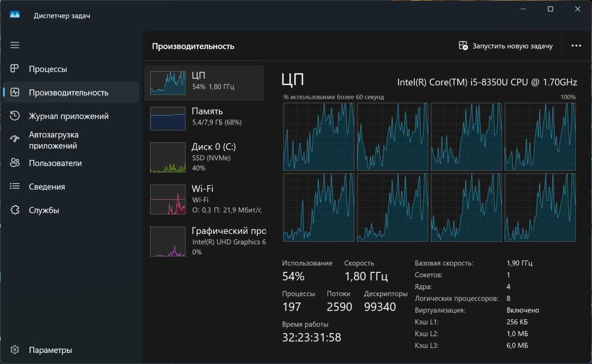This screenshot has height=364, width=592.
Task: Click the Виртуализация Включено value
Action: tap(523, 310)
